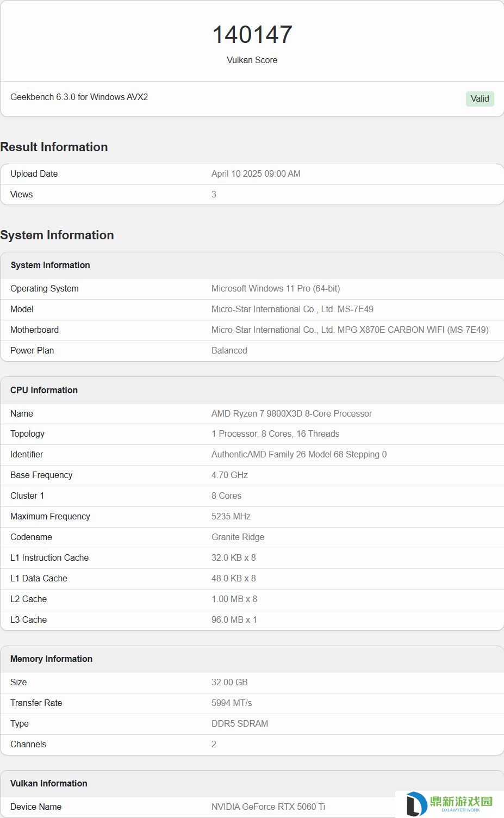Image resolution: width=504 pixels, height=818 pixels.
Task: Select the 1.00 MB x 8 value
Action: 234,599
